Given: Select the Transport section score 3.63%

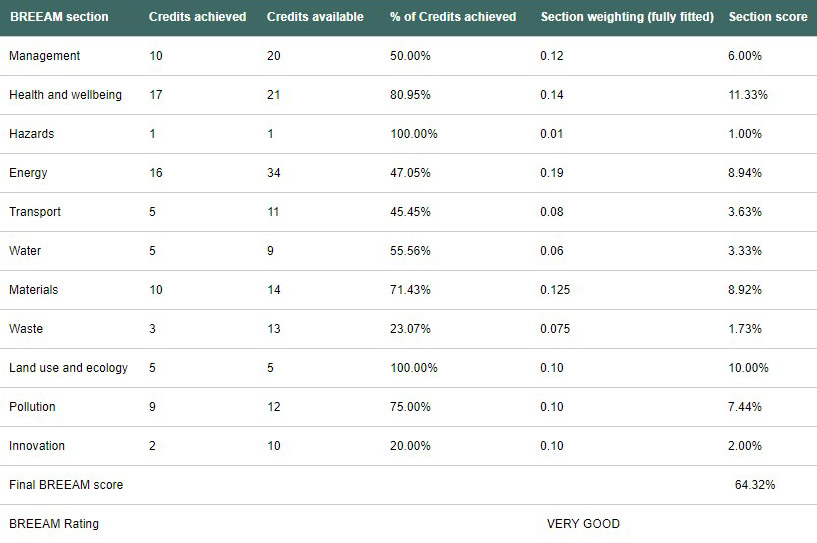Looking at the screenshot, I should point(745,212).
